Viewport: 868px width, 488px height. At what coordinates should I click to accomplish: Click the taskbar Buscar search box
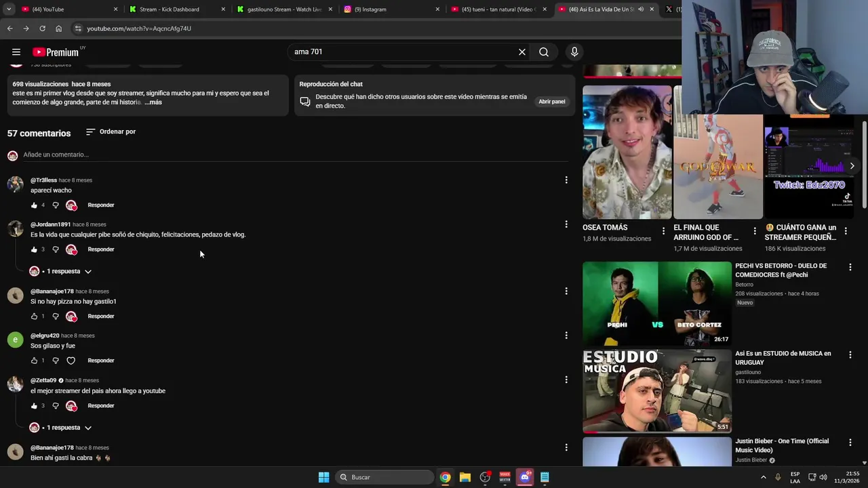(385, 477)
